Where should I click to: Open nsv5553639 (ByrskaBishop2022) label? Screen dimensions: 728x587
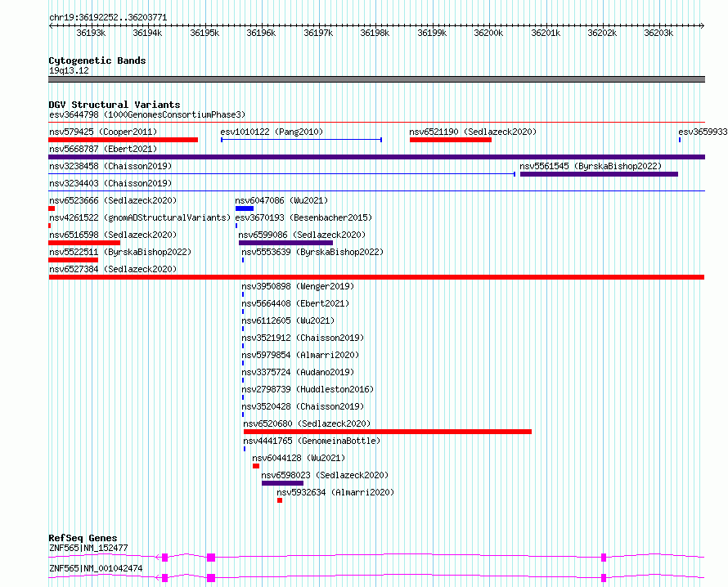coord(312,252)
